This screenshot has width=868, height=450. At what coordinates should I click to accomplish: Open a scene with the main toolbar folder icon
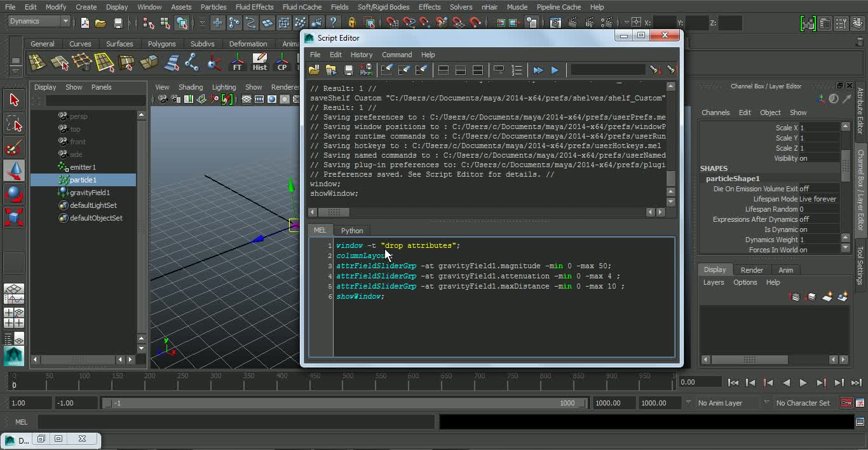(x=100, y=23)
